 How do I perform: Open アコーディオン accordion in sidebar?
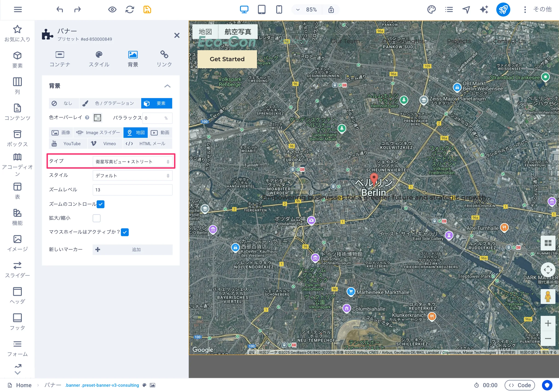pos(17,165)
